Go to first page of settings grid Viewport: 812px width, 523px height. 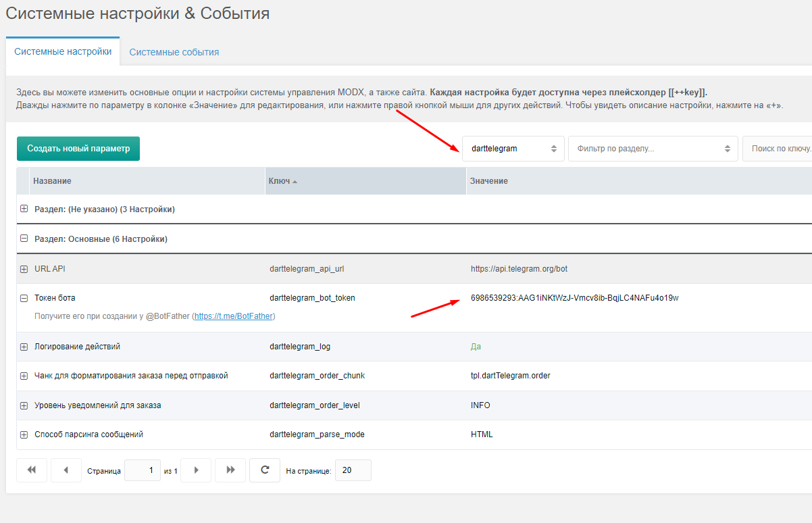[x=32, y=470]
